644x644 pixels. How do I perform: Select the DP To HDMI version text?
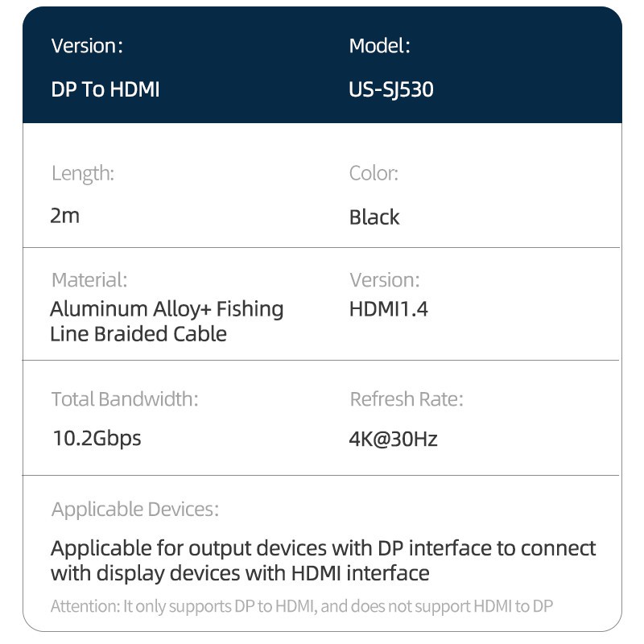click(x=105, y=89)
